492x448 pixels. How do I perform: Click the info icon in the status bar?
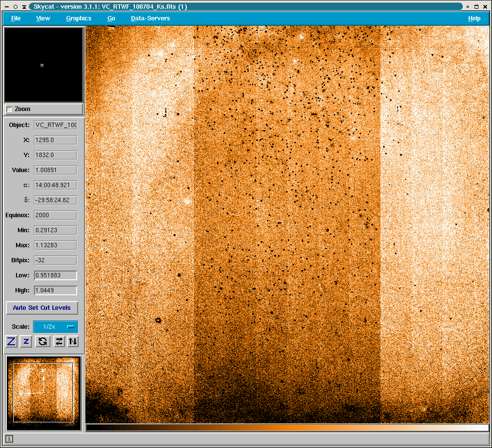point(9,439)
